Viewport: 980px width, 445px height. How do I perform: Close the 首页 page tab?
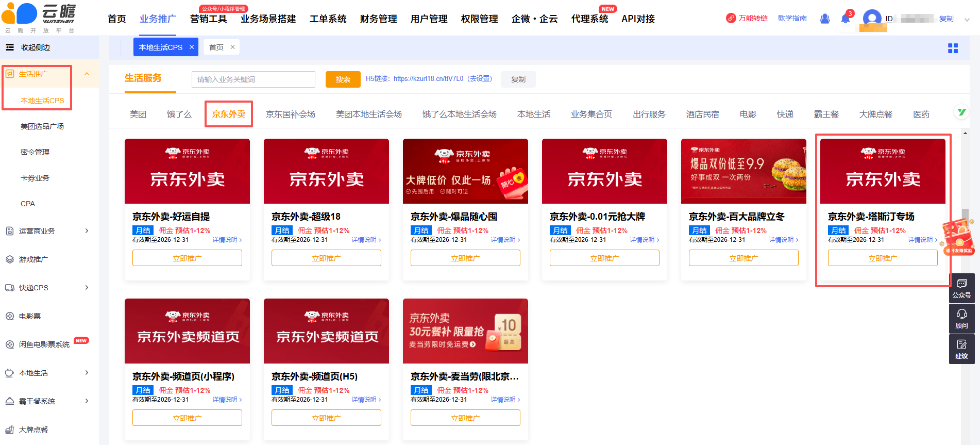coord(232,47)
